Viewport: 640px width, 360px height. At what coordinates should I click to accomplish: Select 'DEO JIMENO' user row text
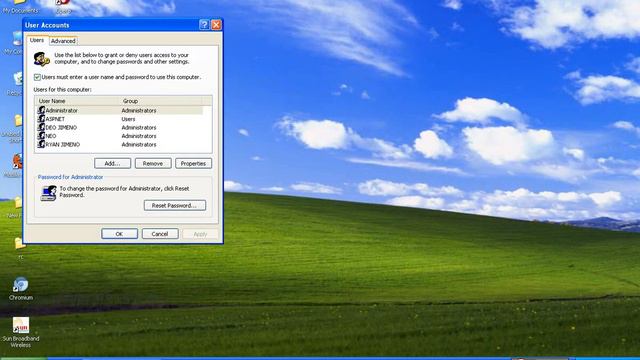coord(61,128)
